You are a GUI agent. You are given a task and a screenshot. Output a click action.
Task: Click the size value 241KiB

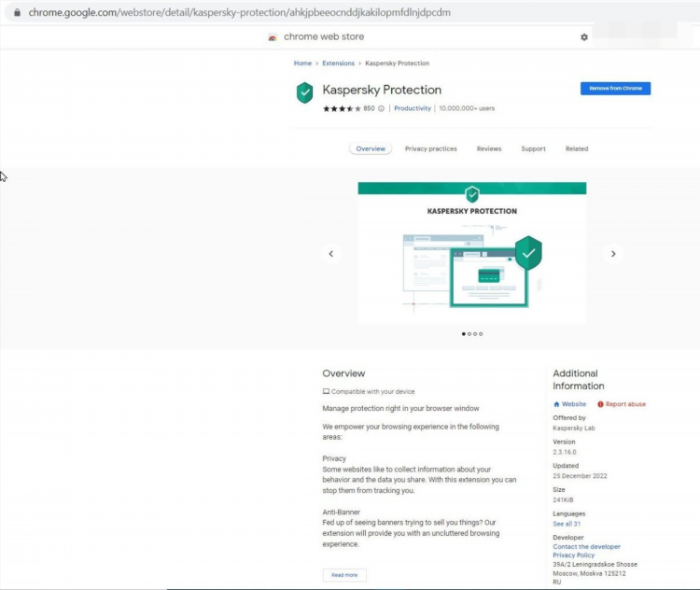point(563,500)
